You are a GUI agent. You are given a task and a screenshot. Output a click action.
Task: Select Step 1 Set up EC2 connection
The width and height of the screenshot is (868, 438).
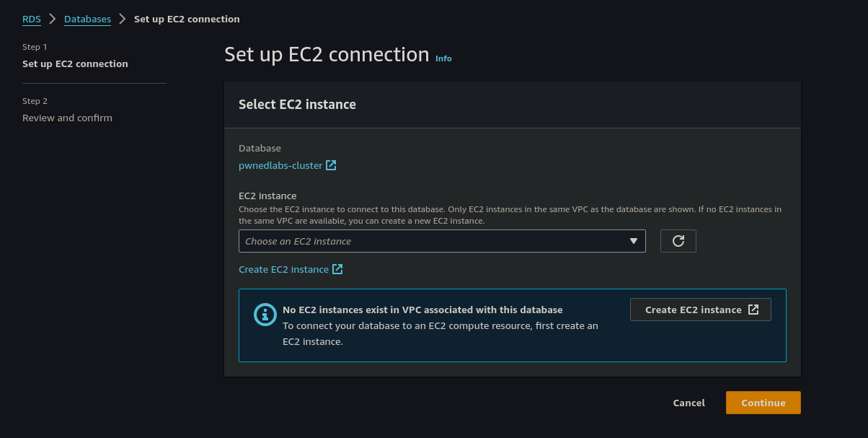click(x=75, y=63)
